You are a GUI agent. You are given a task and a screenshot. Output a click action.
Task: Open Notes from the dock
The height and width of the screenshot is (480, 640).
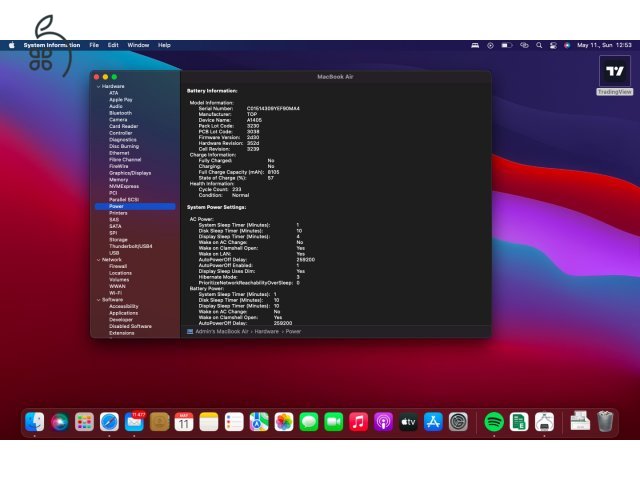209,422
